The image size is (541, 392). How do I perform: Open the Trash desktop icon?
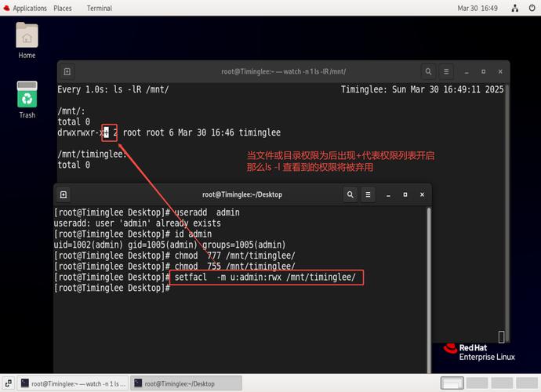(x=27, y=100)
